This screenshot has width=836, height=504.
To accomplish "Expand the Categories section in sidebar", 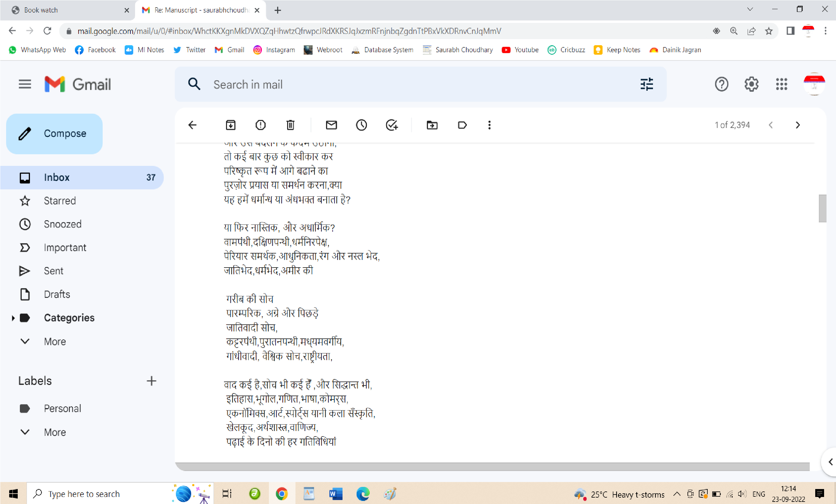I will coord(13,318).
